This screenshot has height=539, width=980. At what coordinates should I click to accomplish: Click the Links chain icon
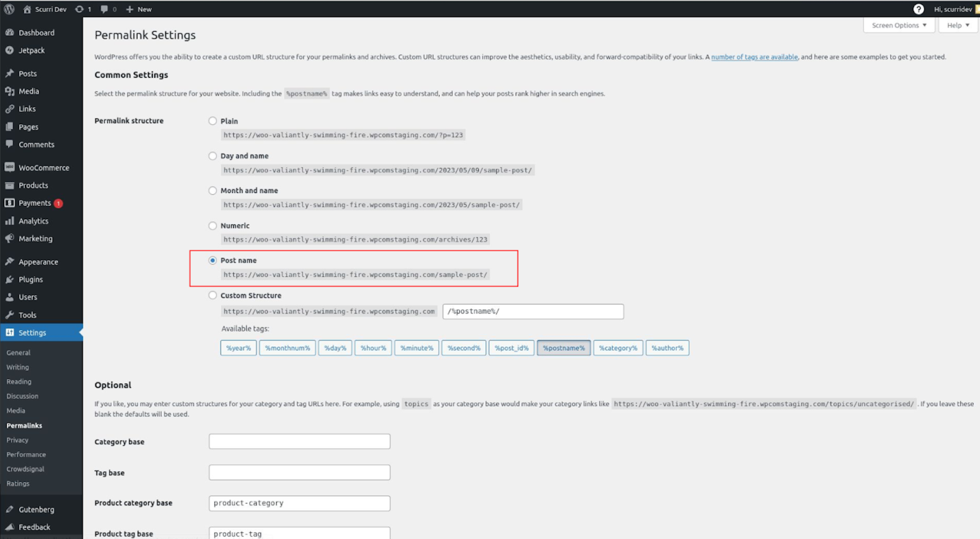pos(10,109)
